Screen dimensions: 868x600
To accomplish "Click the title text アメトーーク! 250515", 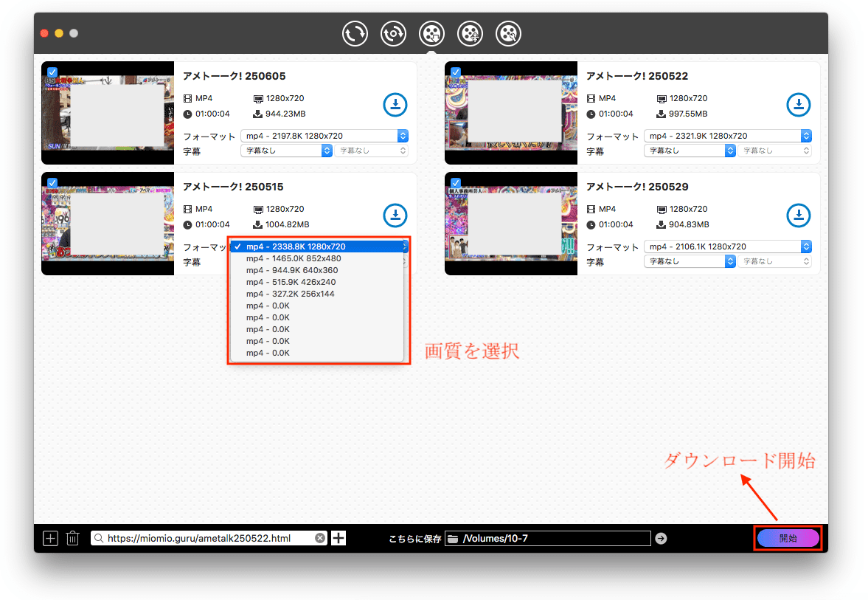I will [x=233, y=187].
